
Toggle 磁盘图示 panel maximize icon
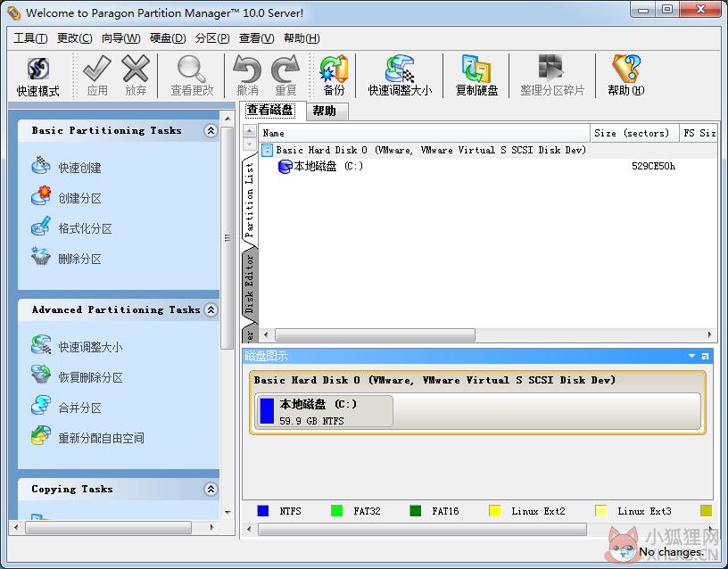705,356
